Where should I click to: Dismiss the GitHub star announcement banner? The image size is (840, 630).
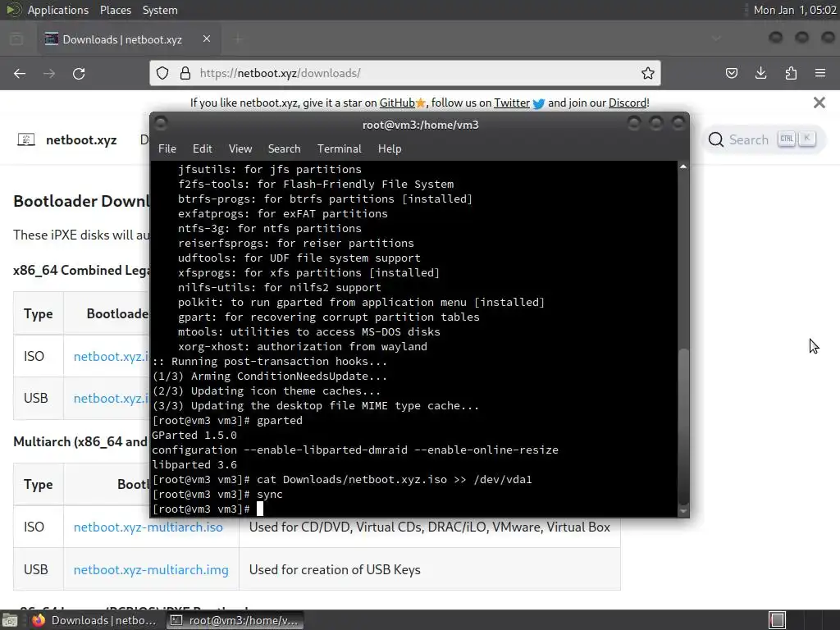pos(819,103)
